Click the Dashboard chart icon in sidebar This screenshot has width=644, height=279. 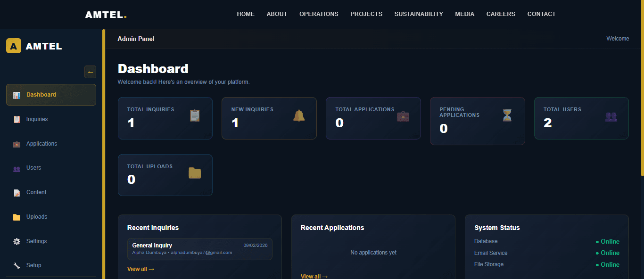17,95
